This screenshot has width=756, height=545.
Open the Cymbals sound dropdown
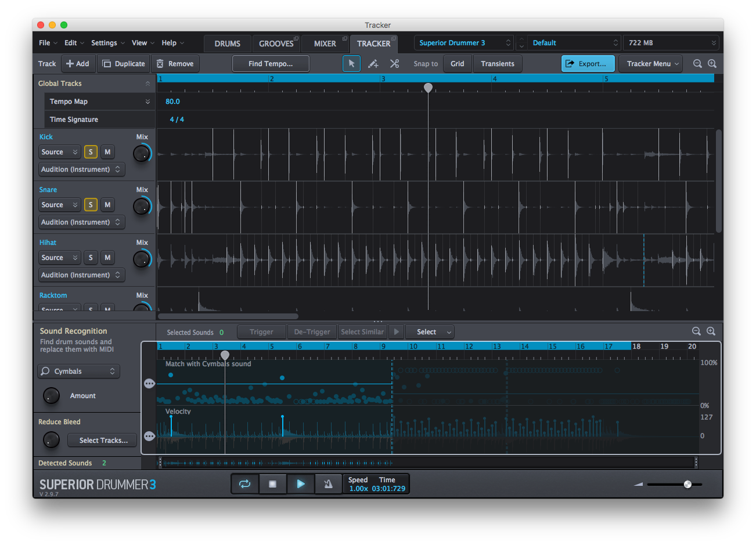pos(78,371)
